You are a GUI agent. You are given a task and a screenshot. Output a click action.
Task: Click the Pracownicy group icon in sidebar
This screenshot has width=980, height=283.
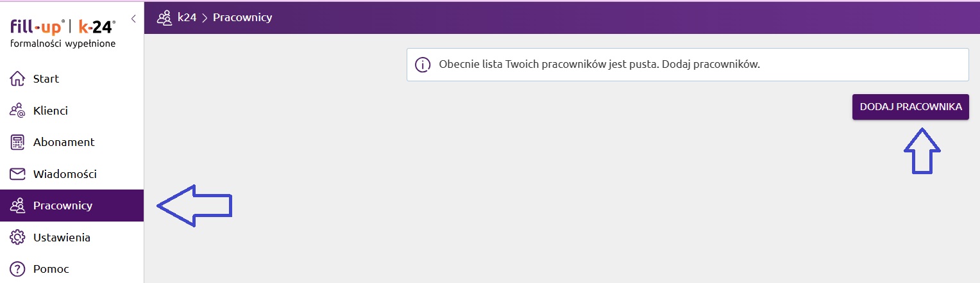tap(17, 206)
